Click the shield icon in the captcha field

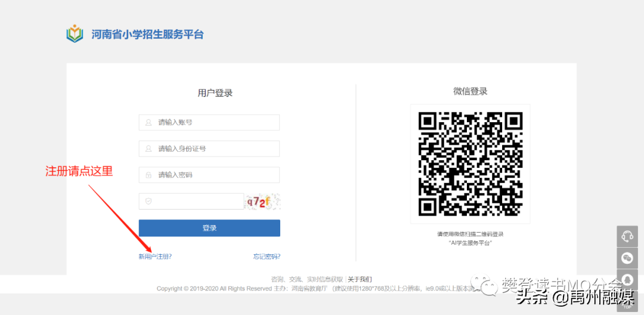[148, 201]
